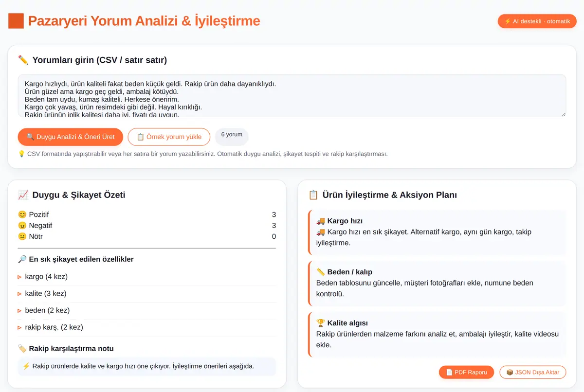The image size is (584, 392).
Task: Export results with JSON Dışa Aktar
Action: coord(533,372)
